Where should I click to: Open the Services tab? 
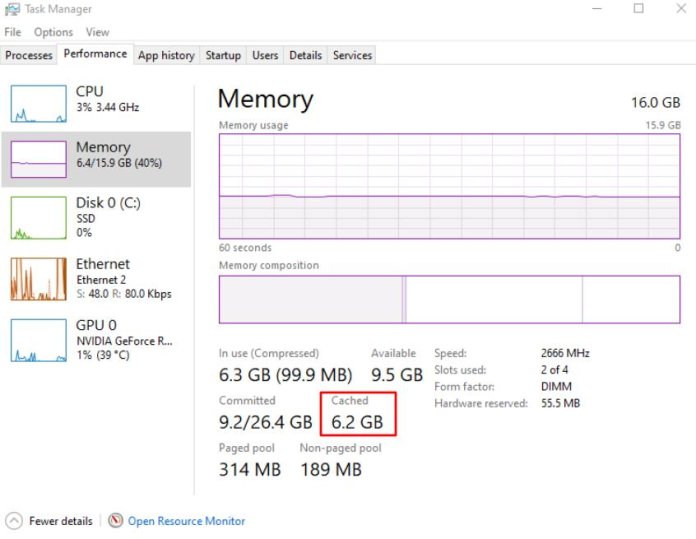click(352, 55)
